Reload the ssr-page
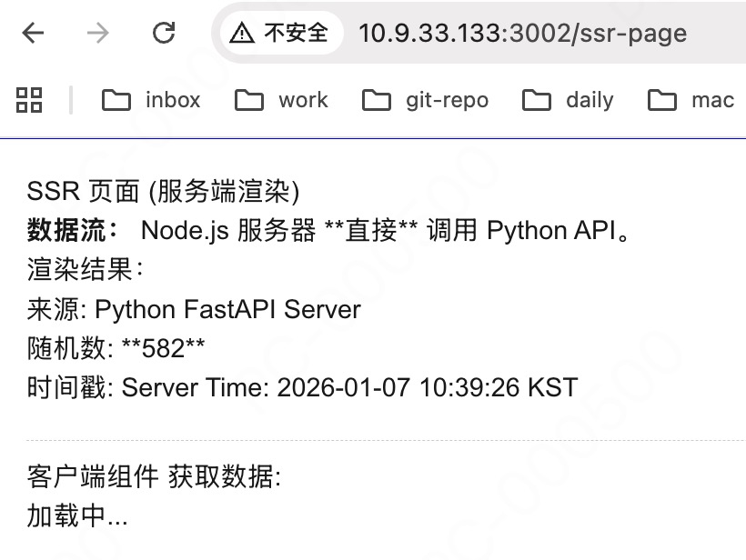The height and width of the screenshot is (560, 746). 164,34
